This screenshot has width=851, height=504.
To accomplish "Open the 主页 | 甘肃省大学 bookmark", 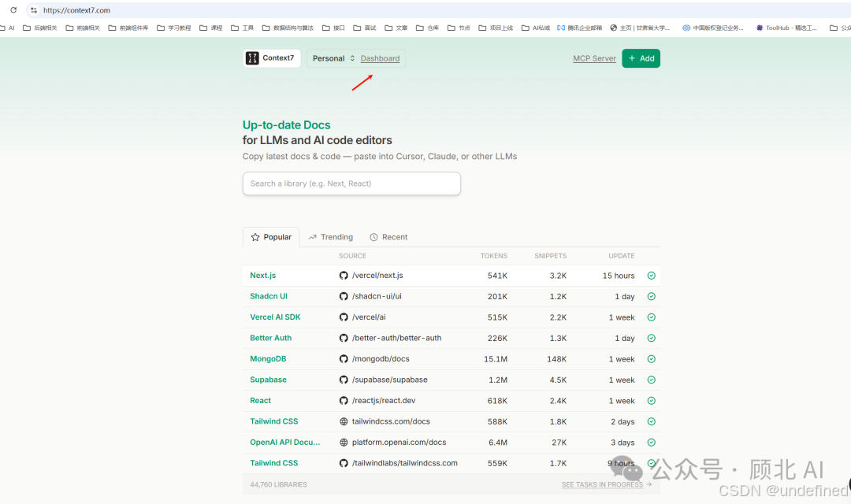I will coord(640,28).
